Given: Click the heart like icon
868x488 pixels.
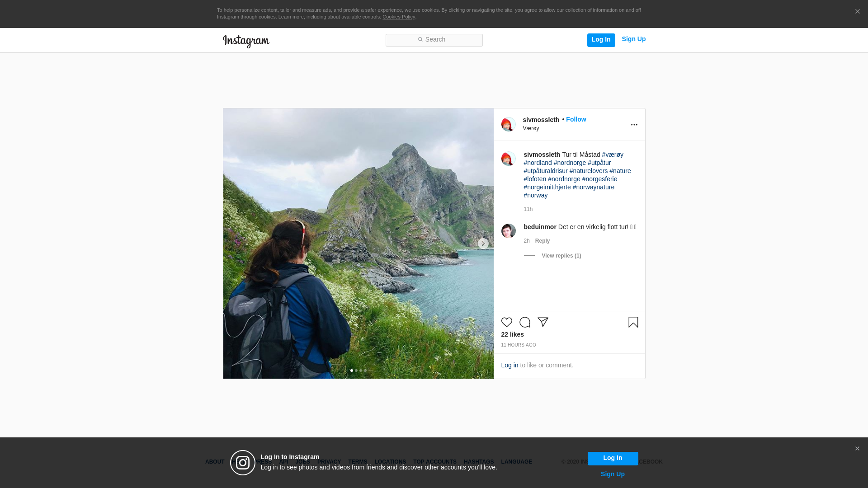Looking at the screenshot, I should pyautogui.click(x=506, y=322).
